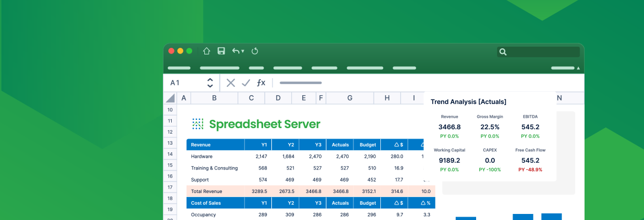This screenshot has width=644, height=220.
Task: Click Training & Consulting row label
Action: coord(215,168)
